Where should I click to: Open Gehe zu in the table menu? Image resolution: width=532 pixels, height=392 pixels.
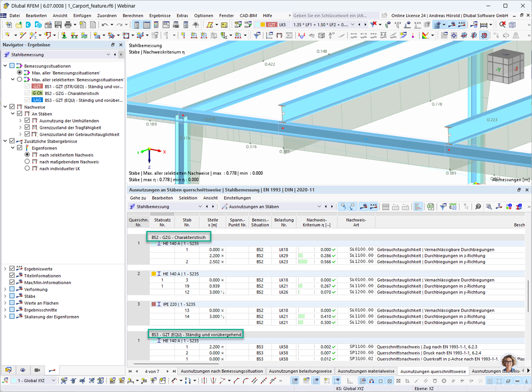click(138, 198)
